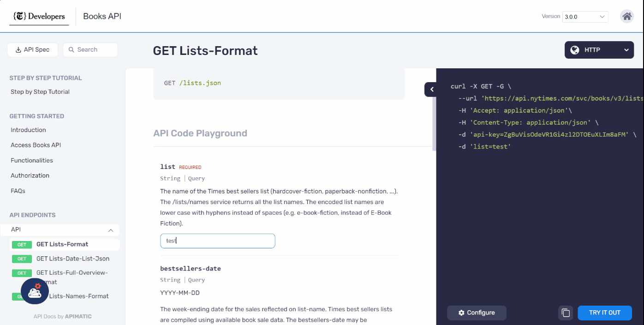
Task: Click the home icon in the header
Action: (x=627, y=16)
